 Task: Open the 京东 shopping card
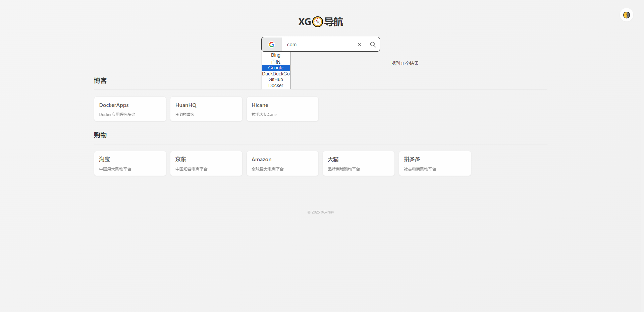point(206,164)
